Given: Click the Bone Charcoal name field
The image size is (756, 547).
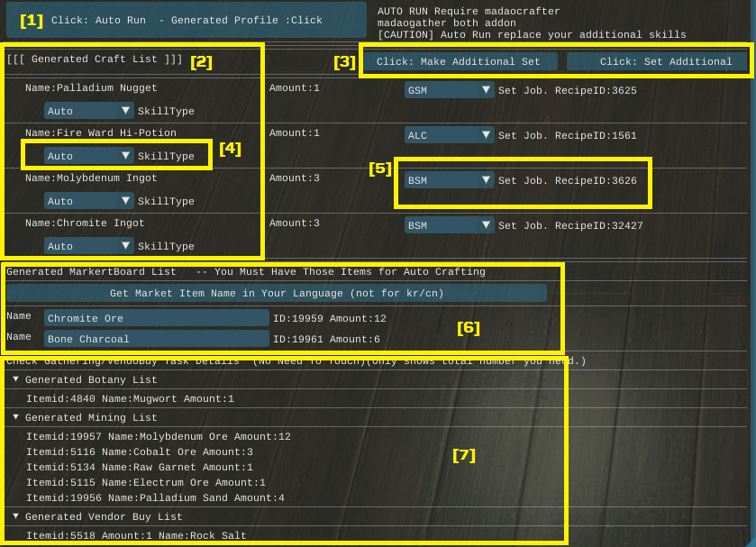Looking at the screenshot, I should (x=156, y=339).
